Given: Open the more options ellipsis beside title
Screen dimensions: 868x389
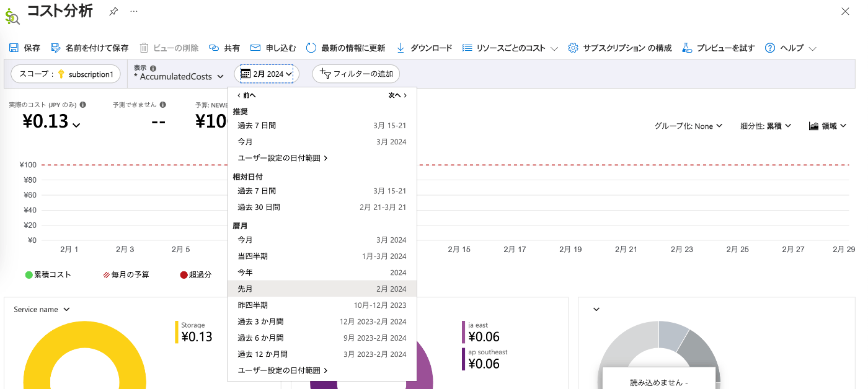Looking at the screenshot, I should pyautogui.click(x=134, y=11).
